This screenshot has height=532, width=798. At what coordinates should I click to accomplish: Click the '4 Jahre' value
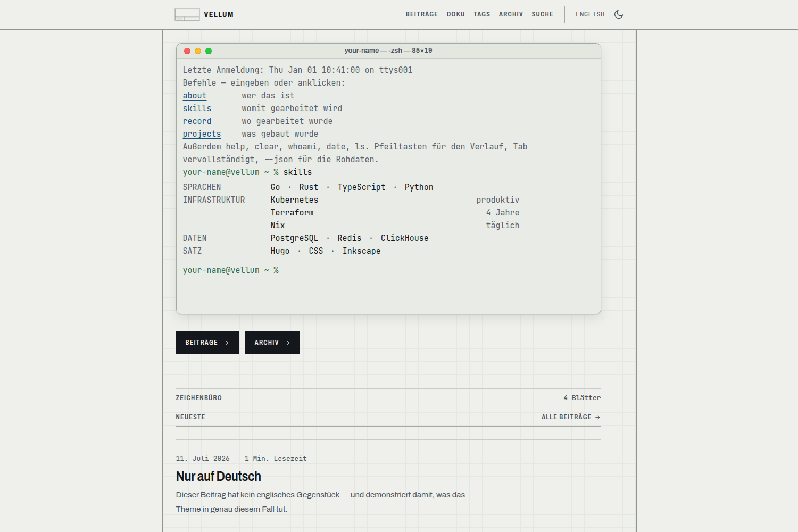point(502,213)
